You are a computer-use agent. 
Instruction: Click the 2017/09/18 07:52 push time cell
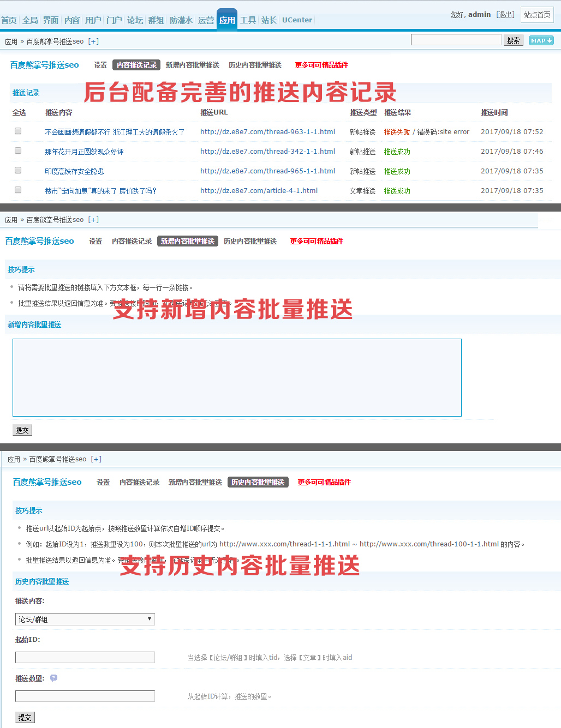point(512,131)
